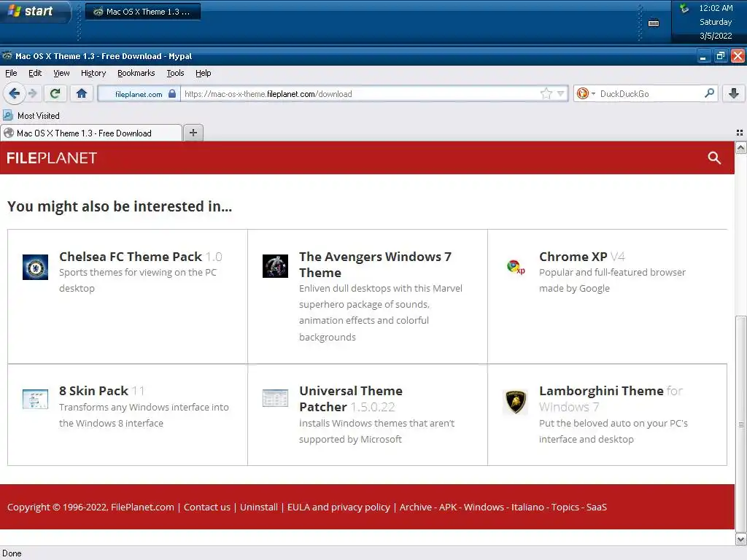Open the URL history dropdown arrow
This screenshot has width=747, height=560.
click(561, 93)
